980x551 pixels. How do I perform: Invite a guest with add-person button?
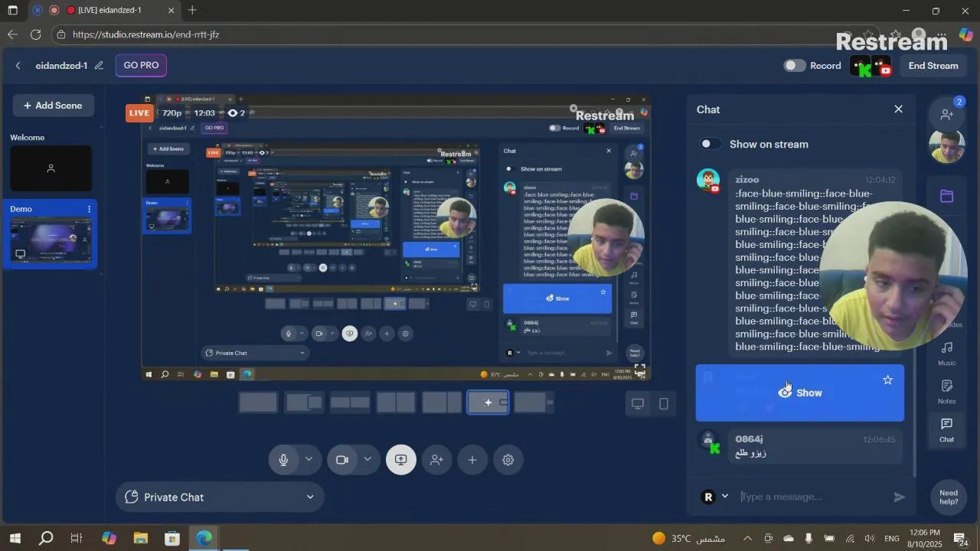(437, 460)
